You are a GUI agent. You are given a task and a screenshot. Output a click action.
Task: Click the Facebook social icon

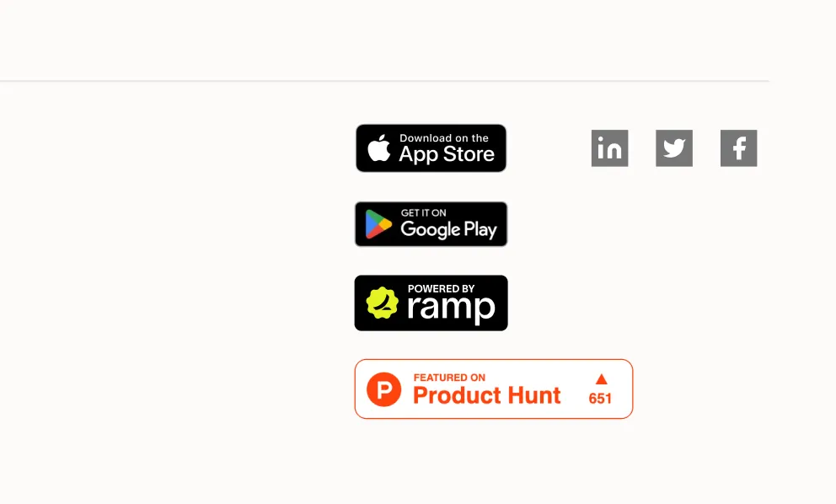pos(738,147)
